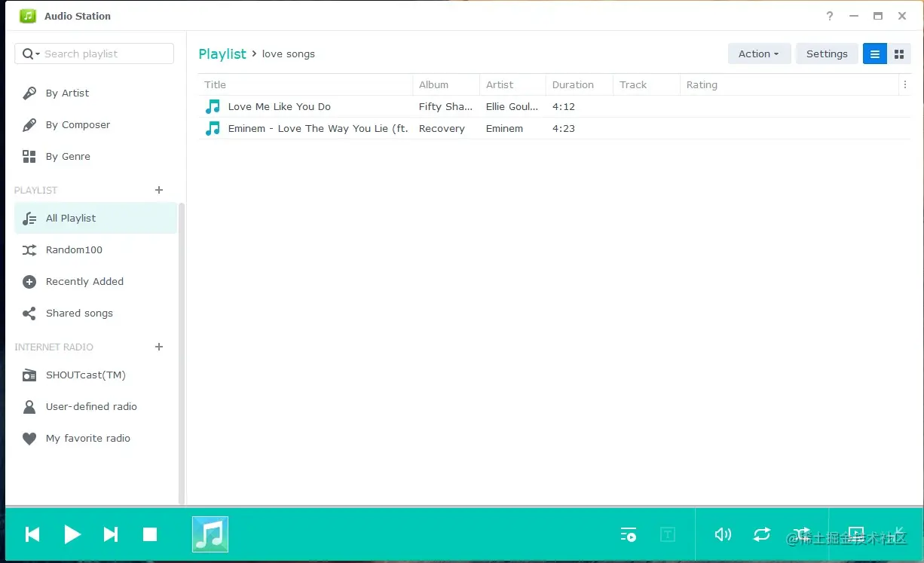Viewport: 924px width, 563px height.
Task: Sort by the Album column
Action: [446, 84]
